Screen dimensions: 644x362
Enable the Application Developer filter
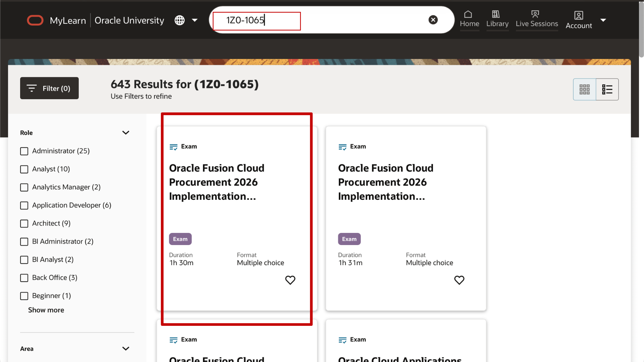tap(24, 205)
